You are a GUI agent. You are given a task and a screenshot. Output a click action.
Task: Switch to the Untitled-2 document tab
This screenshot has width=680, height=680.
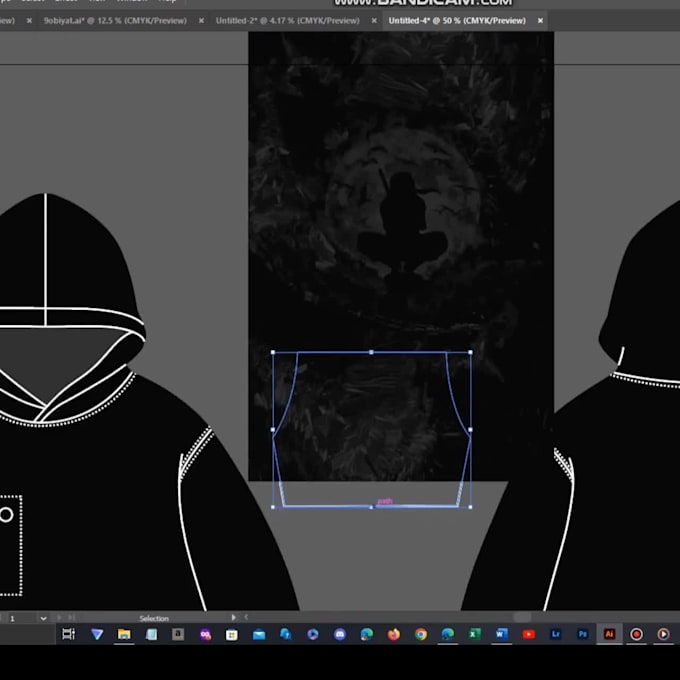(288, 20)
